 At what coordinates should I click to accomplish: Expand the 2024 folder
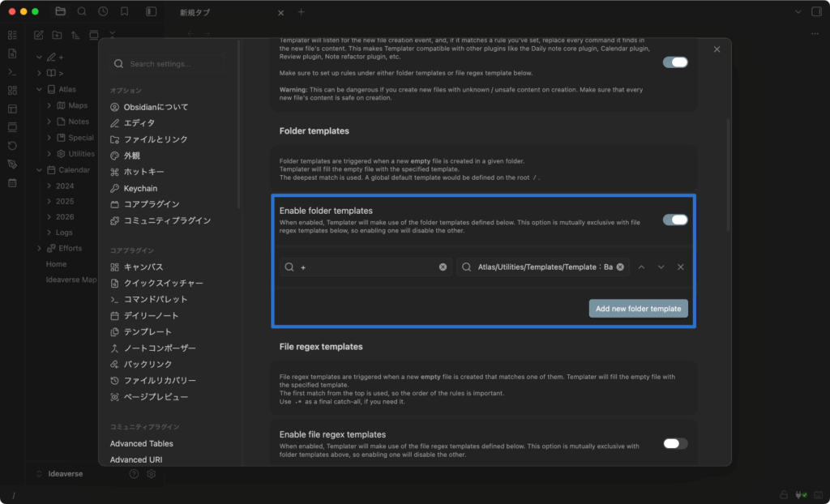click(49, 186)
